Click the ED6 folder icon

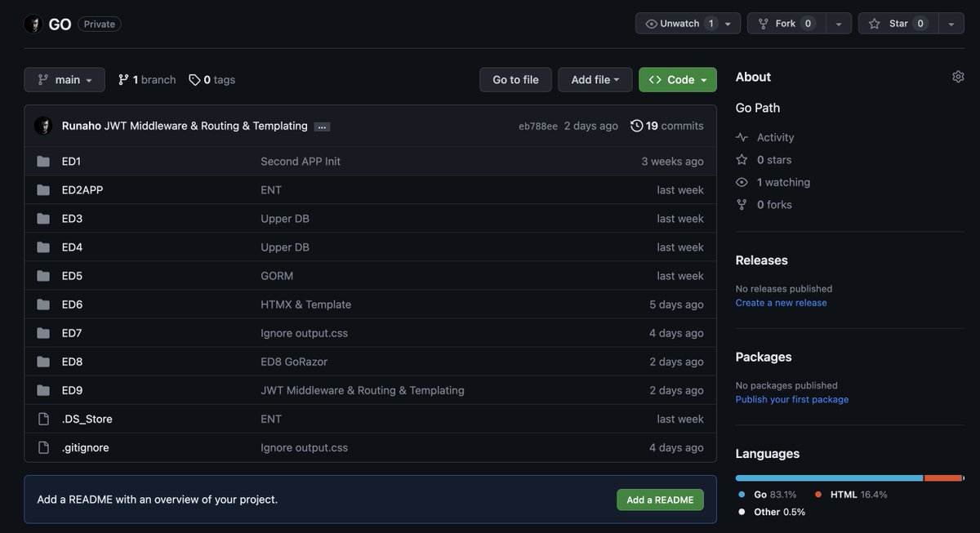pyautogui.click(x=43, y=304)
